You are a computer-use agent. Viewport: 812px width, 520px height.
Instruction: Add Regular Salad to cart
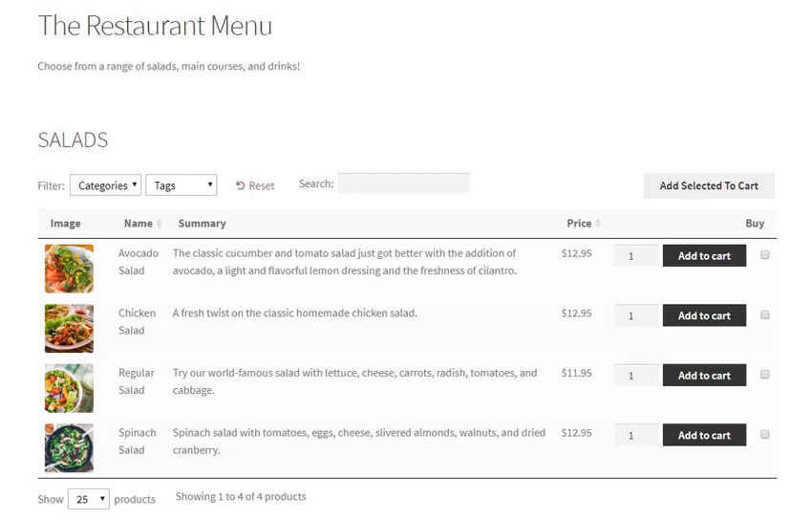tap(704, 376)
